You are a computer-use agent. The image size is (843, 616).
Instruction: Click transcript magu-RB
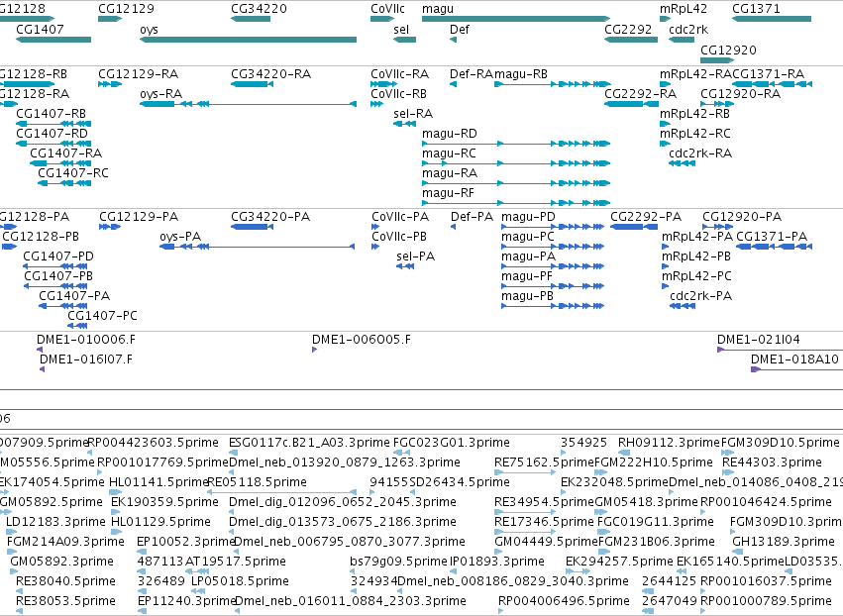tap(553, 84)
